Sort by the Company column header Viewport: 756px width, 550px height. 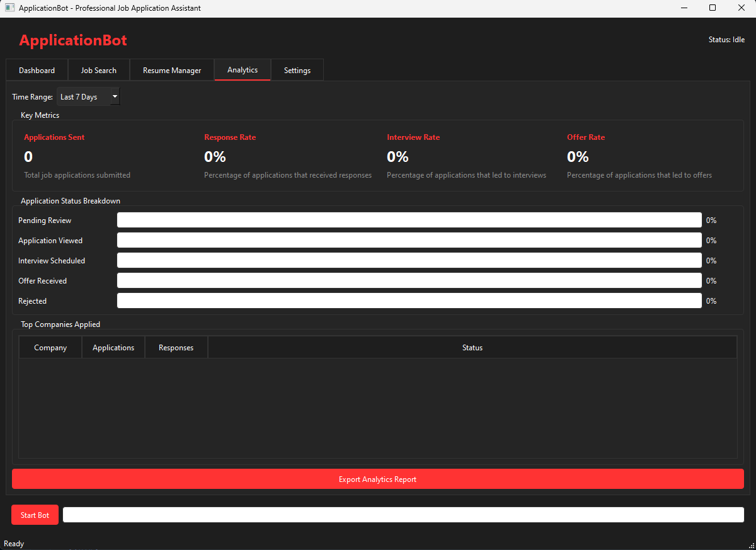[50, 347]
